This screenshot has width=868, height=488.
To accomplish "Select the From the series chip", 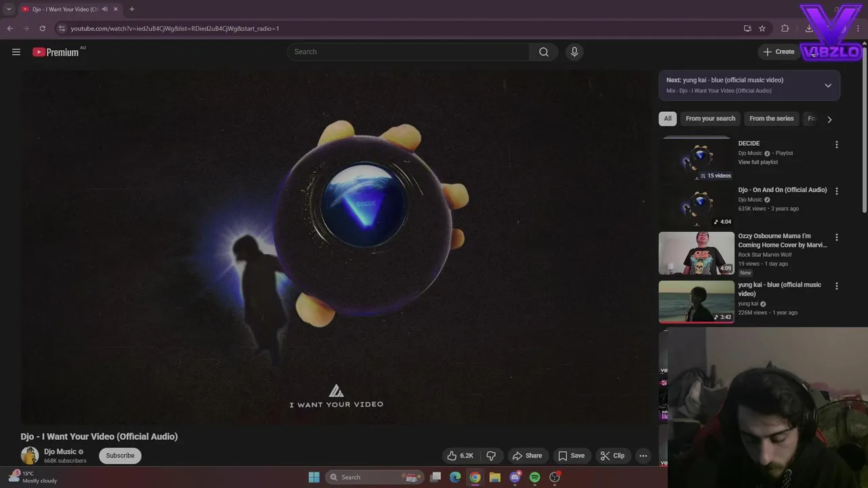I will (771, 119).
